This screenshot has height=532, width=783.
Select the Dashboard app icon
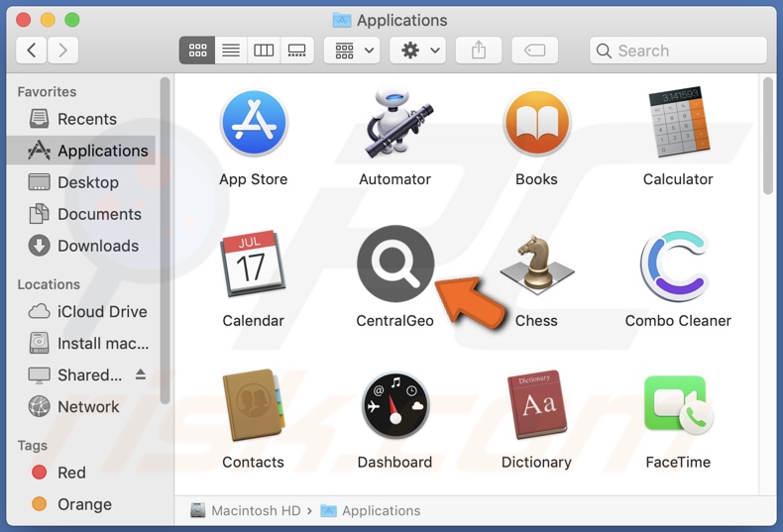click(x=395, y=405)
